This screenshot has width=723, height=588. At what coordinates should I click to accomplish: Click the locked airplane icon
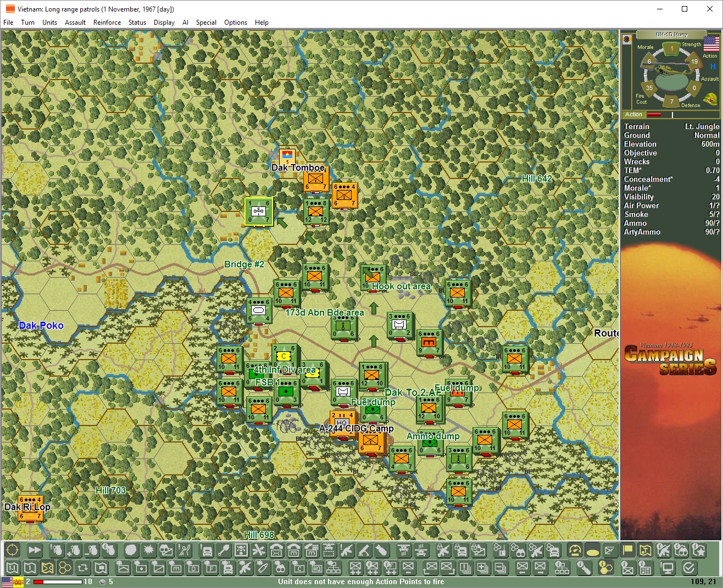click(443, 550)
